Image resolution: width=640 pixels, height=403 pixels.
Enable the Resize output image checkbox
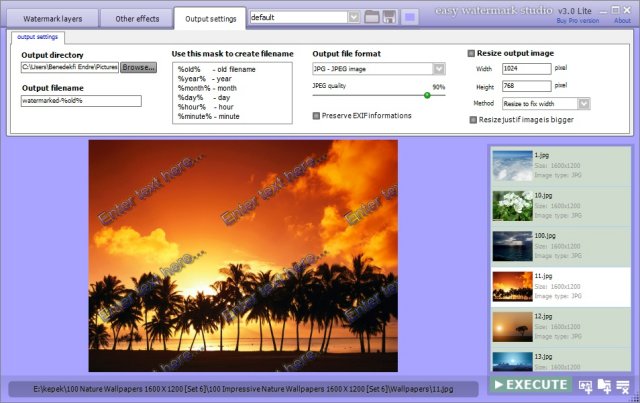click(x=471, y=53)
